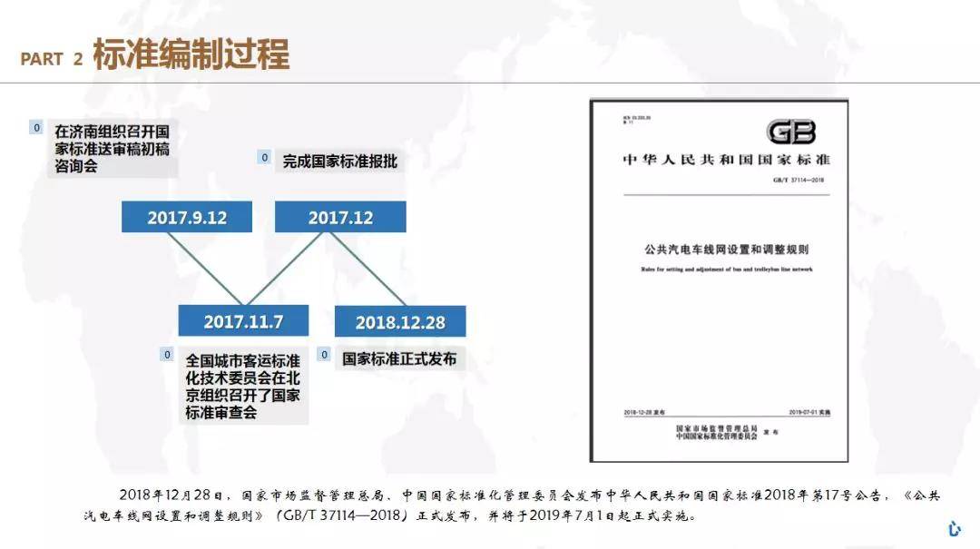Click the 0 badge beside 在济南组织召开
Screen dimensions: 980x549
tap(36, 128)
